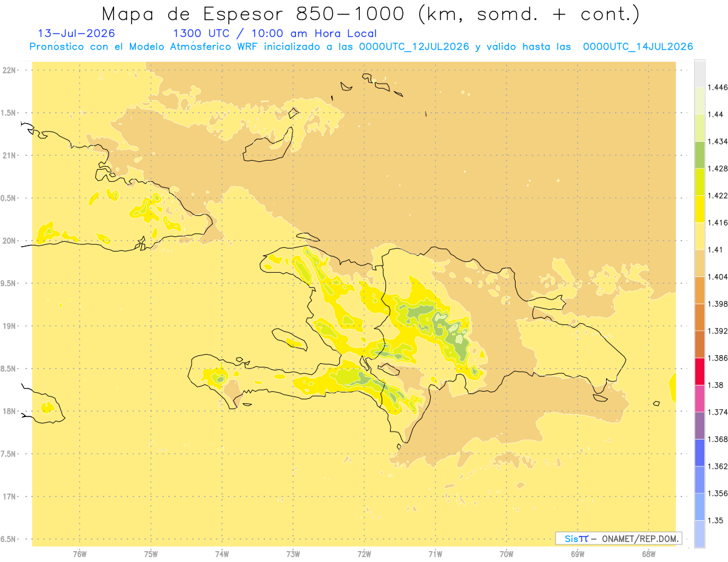Click the "1.374" color bar value
The width and height of the screenshot is (728, 562).
(x=718, y=412)
